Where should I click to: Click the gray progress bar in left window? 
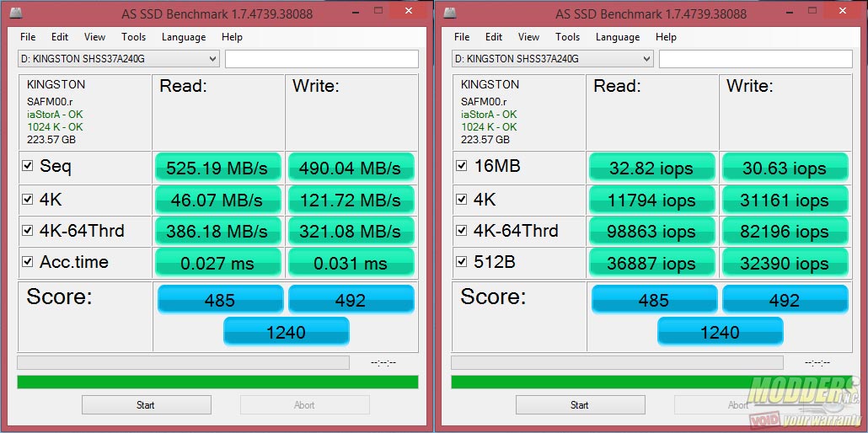[183, 363]
